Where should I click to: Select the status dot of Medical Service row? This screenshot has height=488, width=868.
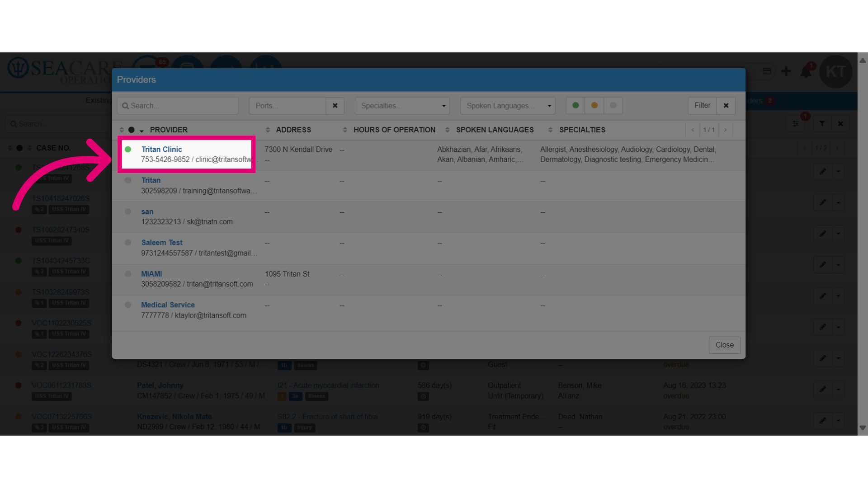128,305
